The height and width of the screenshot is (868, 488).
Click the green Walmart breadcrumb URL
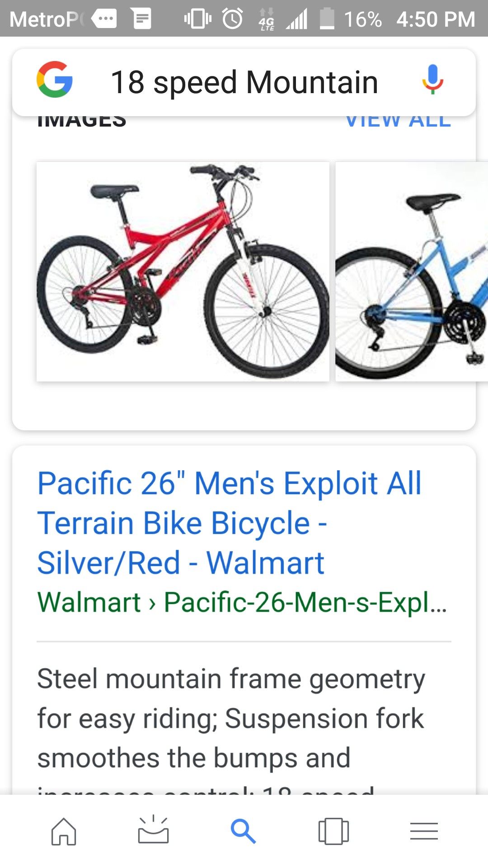242,602
